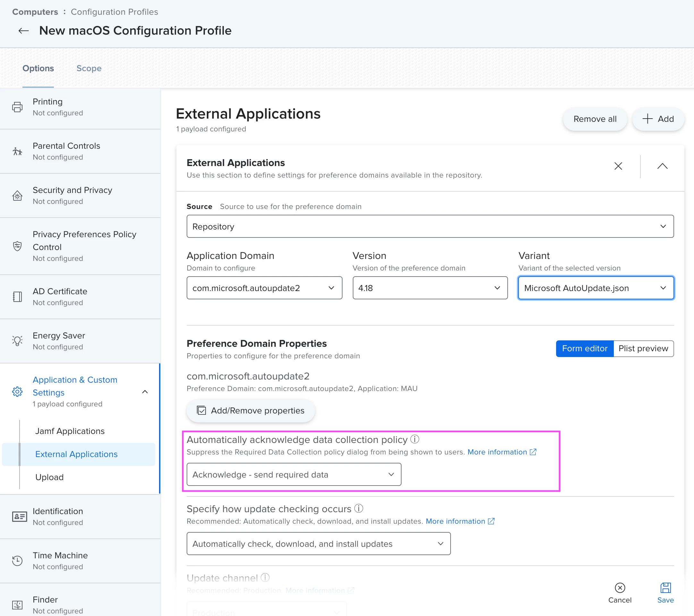The width and height of the screenshot is (694, 616).
Task: Select Jamf Applications in sidebar
Action: click(70, 431)
